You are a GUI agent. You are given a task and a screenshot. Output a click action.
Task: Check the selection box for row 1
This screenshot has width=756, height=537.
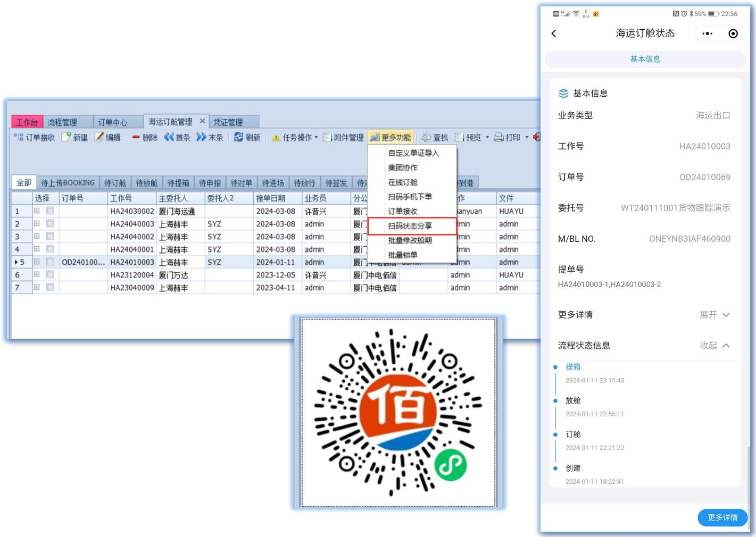coord(50,211)
